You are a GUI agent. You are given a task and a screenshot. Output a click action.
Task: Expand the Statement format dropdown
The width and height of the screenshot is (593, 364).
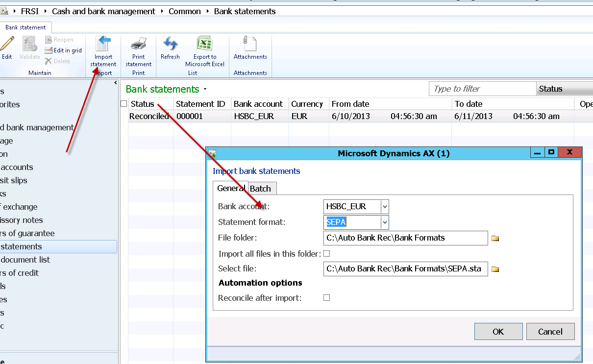point(385,222)
